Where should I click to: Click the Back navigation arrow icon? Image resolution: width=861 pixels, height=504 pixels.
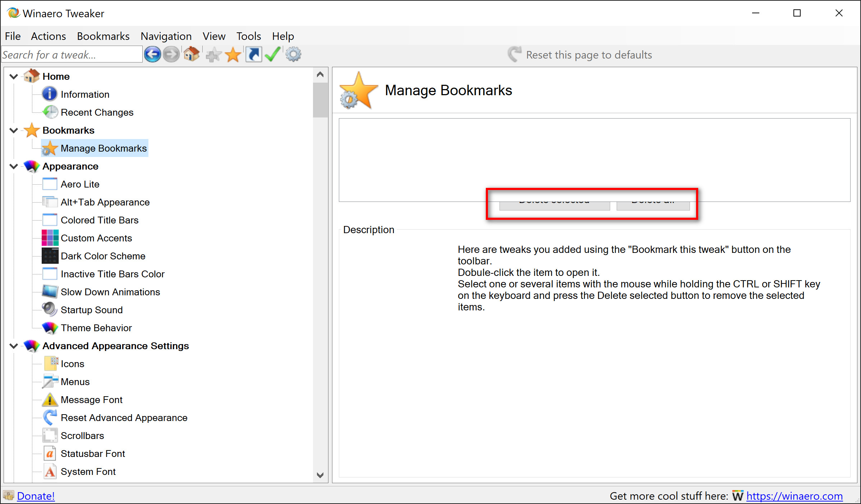152,55
